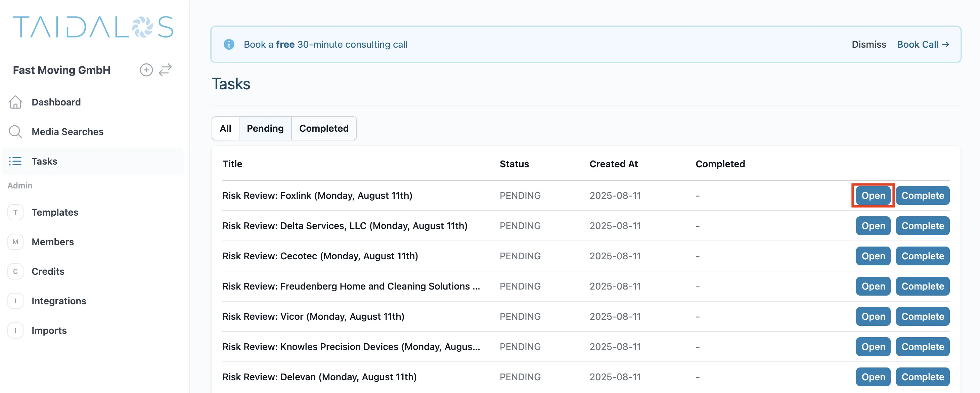Click the Templates T icon
The width and height of the screenshot is (980, 393).
(15, 212)
